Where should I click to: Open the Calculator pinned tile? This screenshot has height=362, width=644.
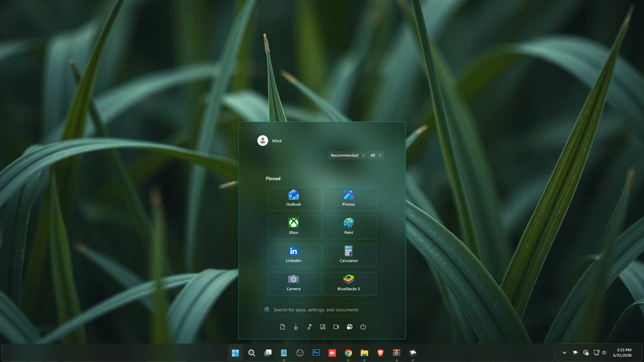[349, 256]
